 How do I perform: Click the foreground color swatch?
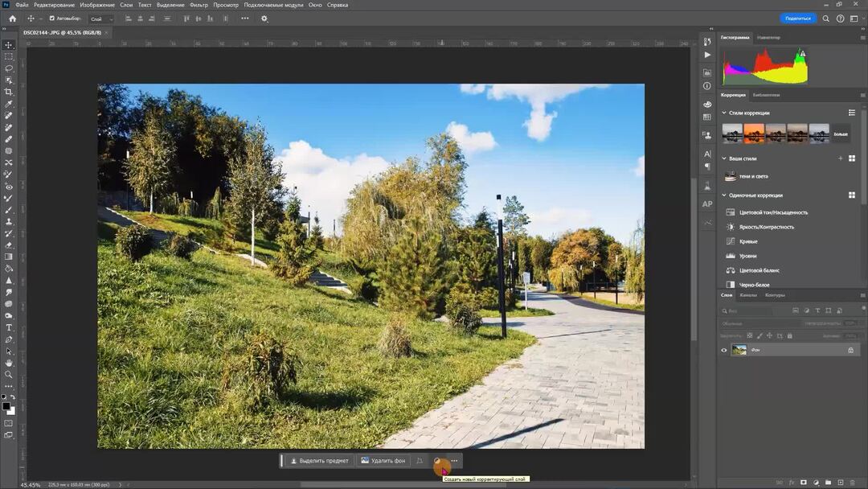click(6, 406)
